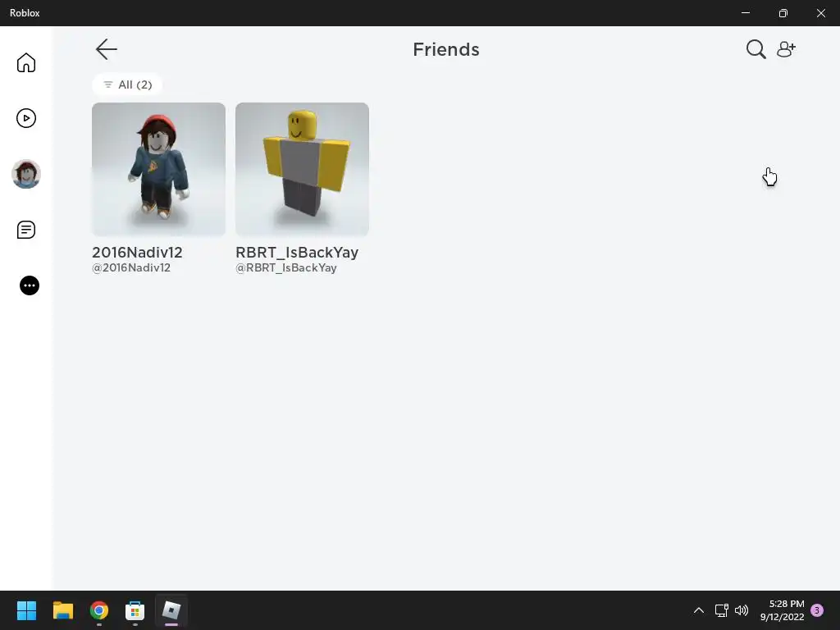840x630 pixels.
Task: Select the 2016Nadiv12 display name
Action: (137, 253)
